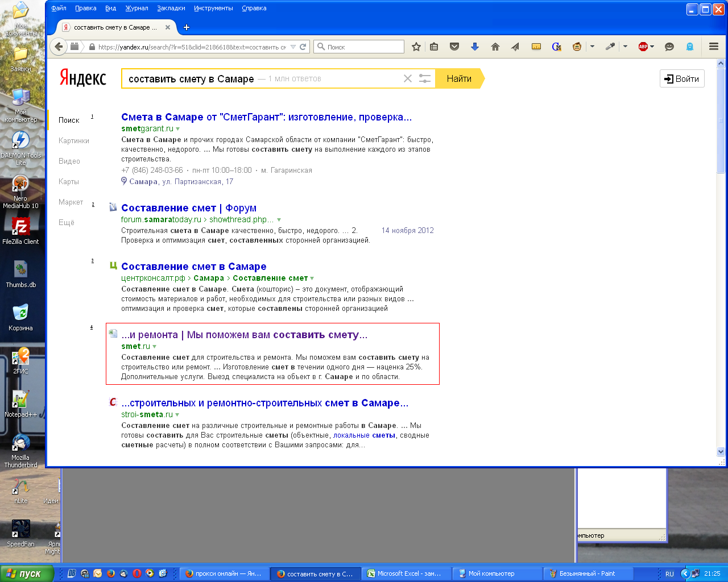Switch to Видео search category
The height and width of the screenshot is (582, 728).
click(69, 161)
